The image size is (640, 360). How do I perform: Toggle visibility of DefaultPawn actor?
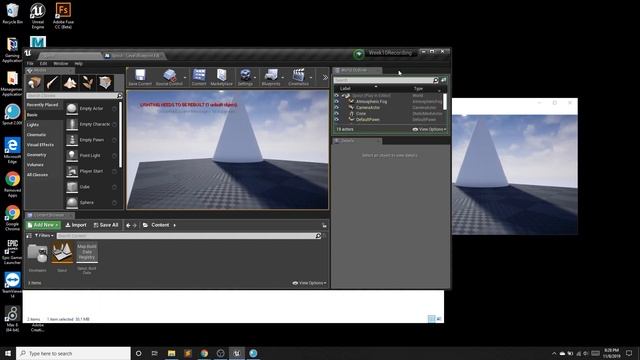(337, 120)
